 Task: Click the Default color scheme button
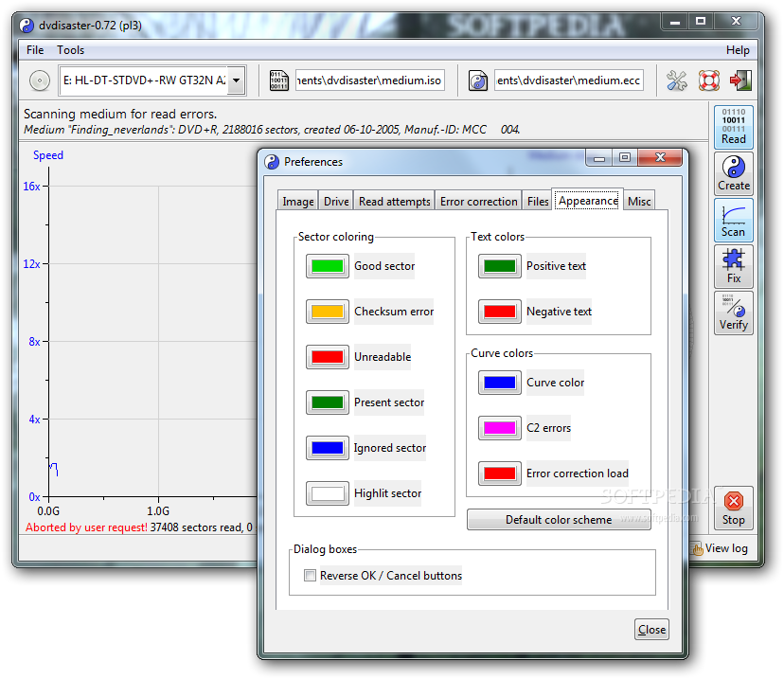coord(559,520)
